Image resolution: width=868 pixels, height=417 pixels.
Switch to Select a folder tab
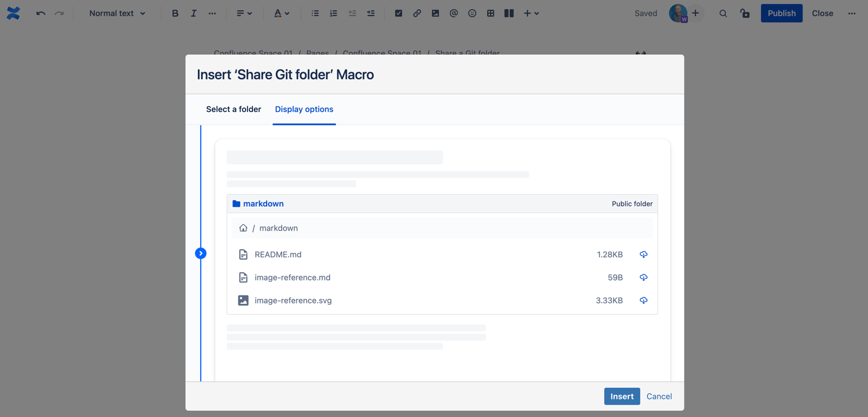[233, 109]
